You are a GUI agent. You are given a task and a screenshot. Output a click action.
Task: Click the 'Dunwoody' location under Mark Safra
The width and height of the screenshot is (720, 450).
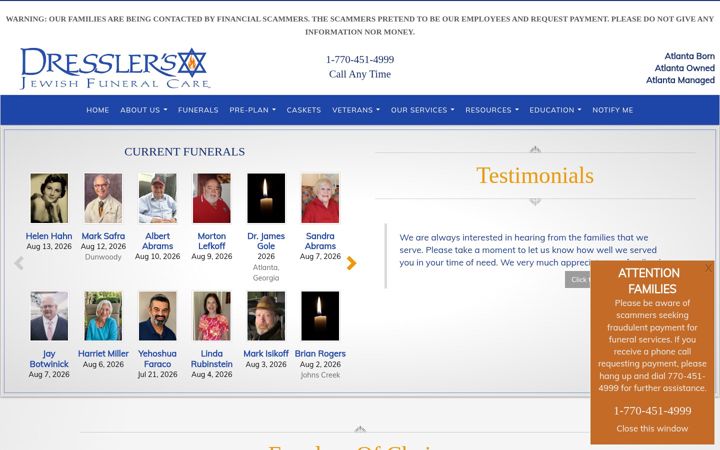(x=103, y=257)
